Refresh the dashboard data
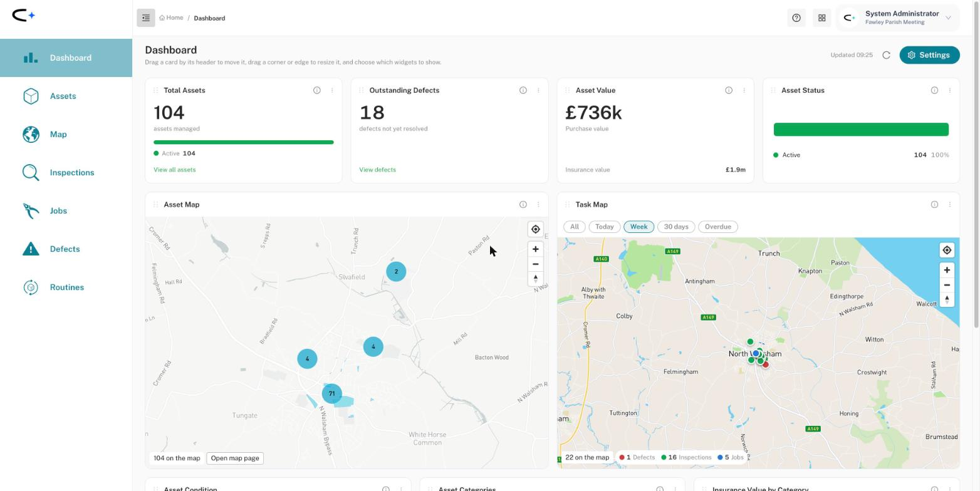 point(886,55)
